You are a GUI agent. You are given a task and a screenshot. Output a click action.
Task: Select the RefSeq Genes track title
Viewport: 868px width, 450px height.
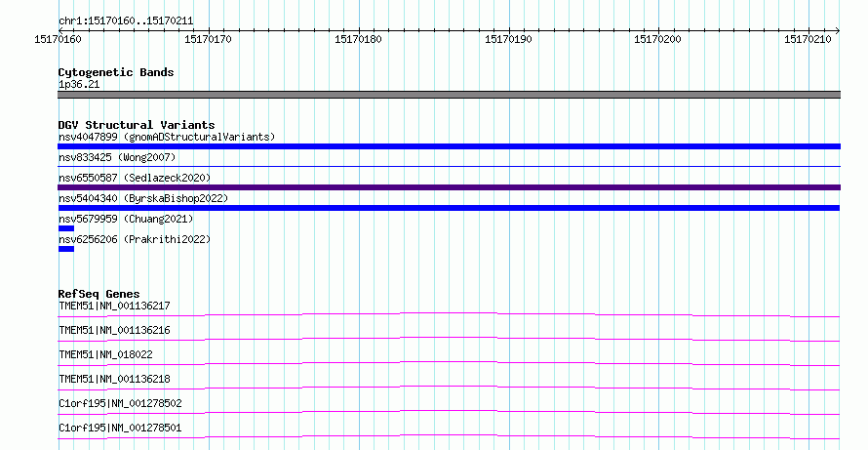click(x=99, y=294)
